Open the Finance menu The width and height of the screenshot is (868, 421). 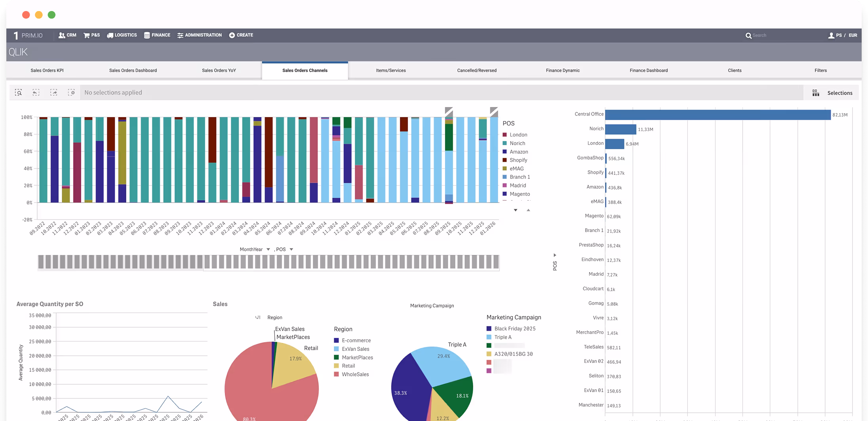[x=157, y=35]
